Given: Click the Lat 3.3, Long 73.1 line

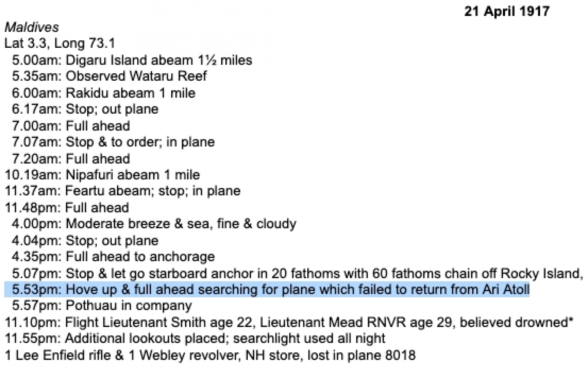Looking at the screenshot, I should pyautogui.click(x=60, y=43).
